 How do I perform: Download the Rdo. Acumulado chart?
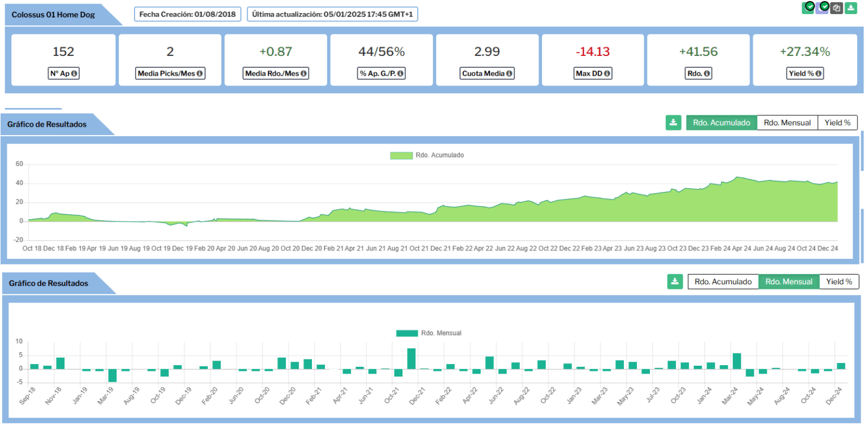pos(673,123)
